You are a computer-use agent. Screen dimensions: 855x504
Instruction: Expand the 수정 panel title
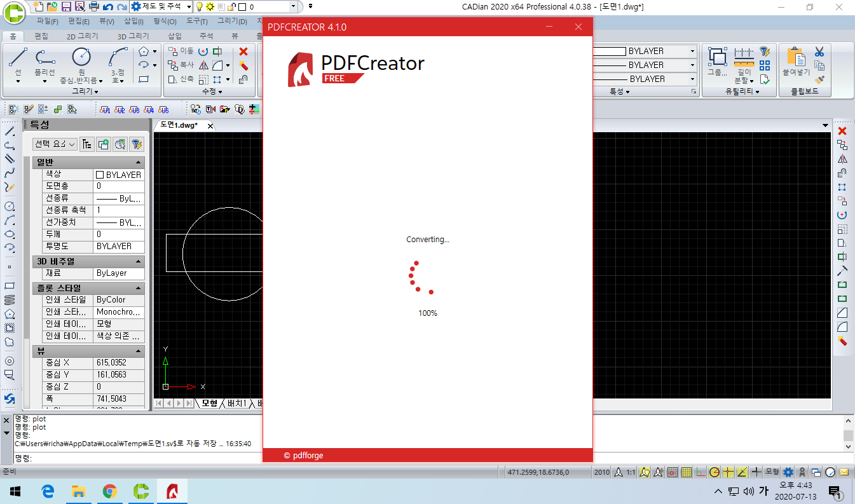[212, 92]
